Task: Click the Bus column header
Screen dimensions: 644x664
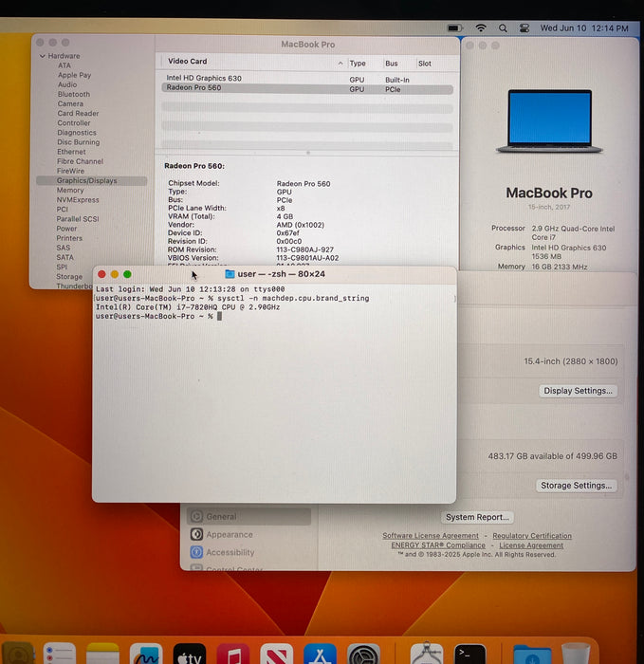Action: click(391, 64)
